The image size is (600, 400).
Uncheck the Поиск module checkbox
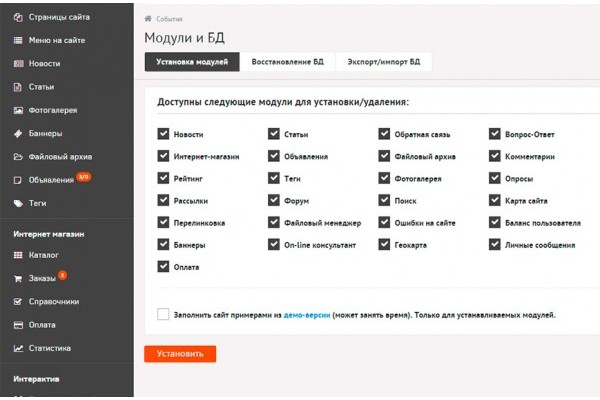(x=384, y=200)
